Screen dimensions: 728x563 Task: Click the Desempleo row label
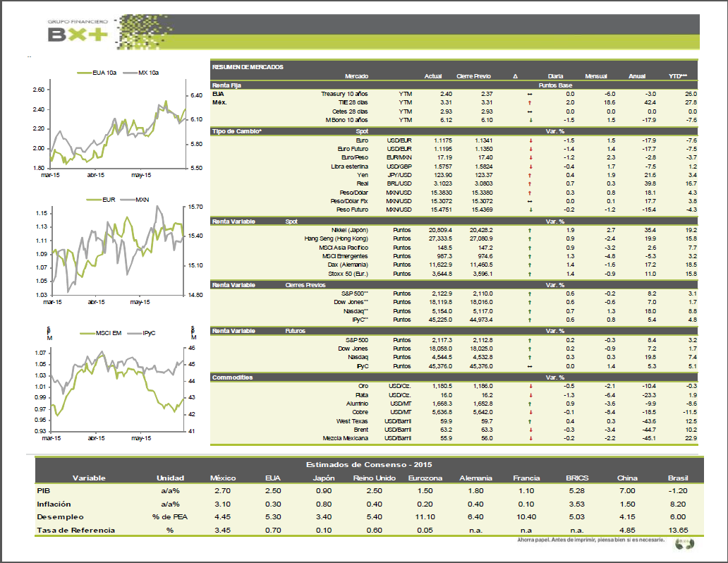pos(61,517)
